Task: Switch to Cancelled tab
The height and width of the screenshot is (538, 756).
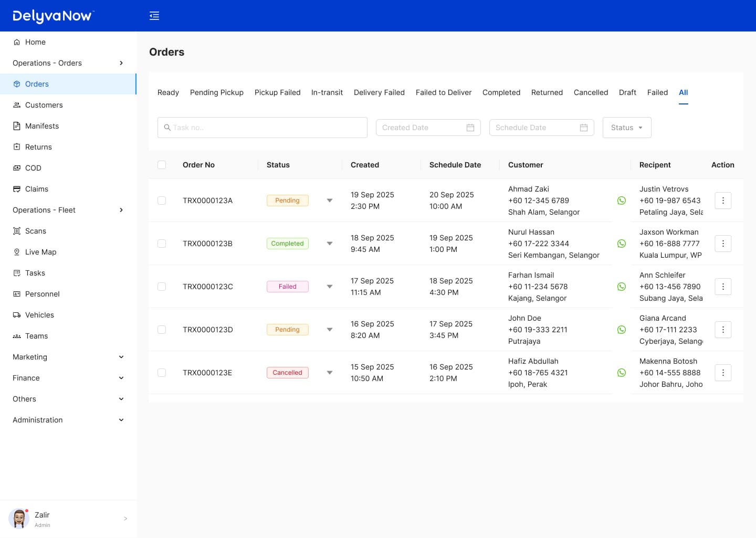Action: click(591, 92)
